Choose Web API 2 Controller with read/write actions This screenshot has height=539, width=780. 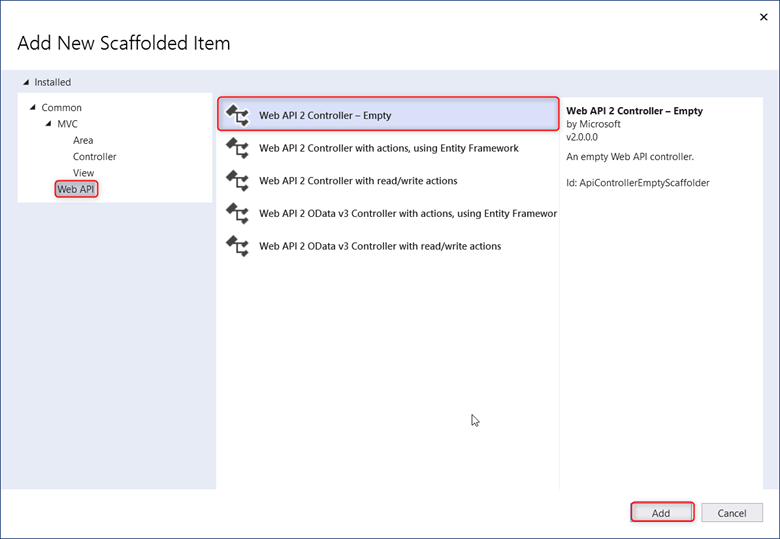[388, 180]
